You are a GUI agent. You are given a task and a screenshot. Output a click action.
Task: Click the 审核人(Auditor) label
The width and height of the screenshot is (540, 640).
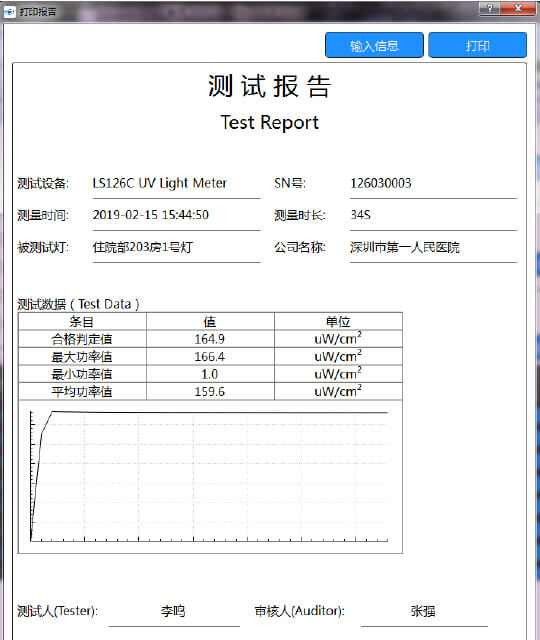coord(300,611)
